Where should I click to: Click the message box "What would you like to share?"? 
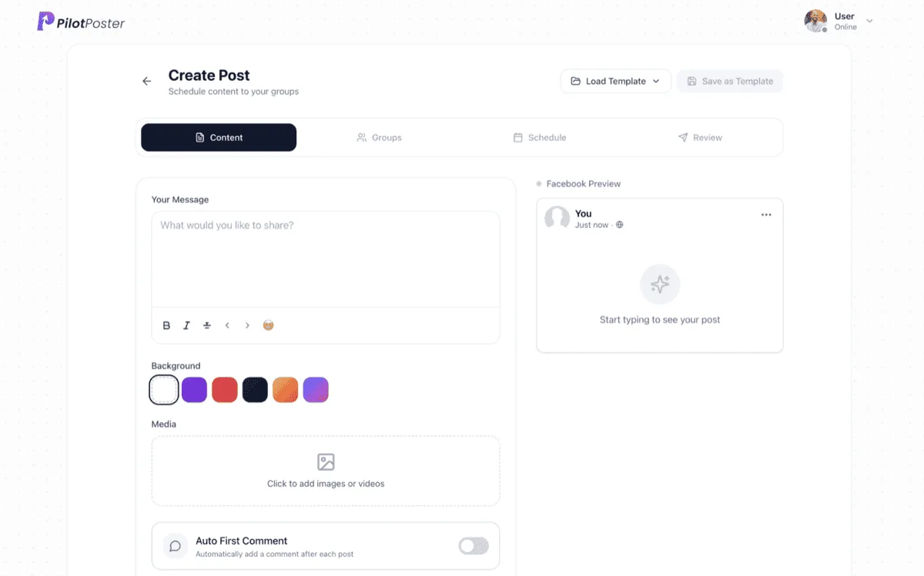[326, 260]
